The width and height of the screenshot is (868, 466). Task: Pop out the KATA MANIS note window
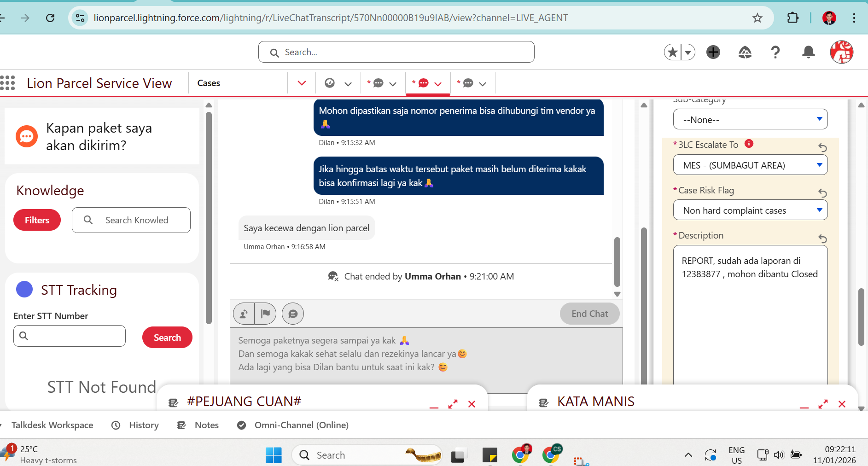823,404
